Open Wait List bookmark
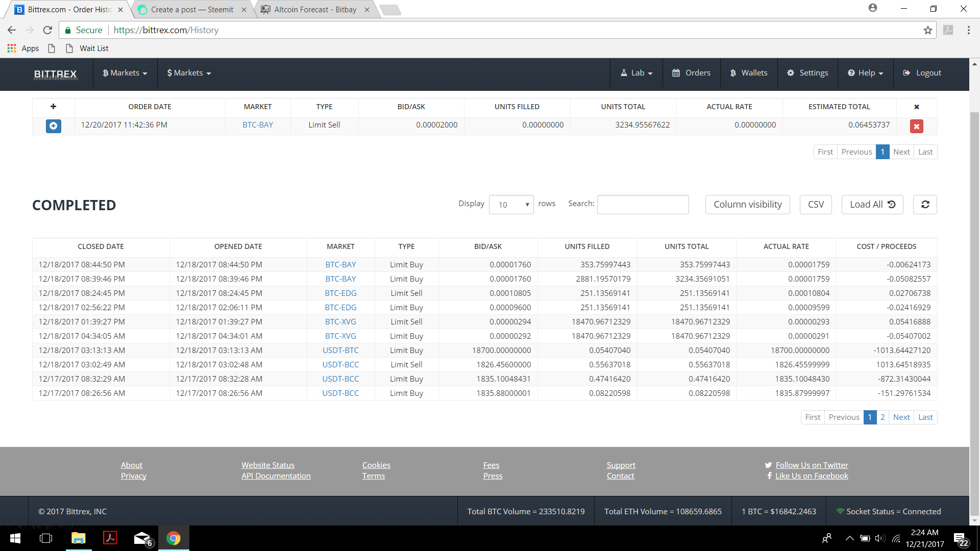 pos(88,48)
